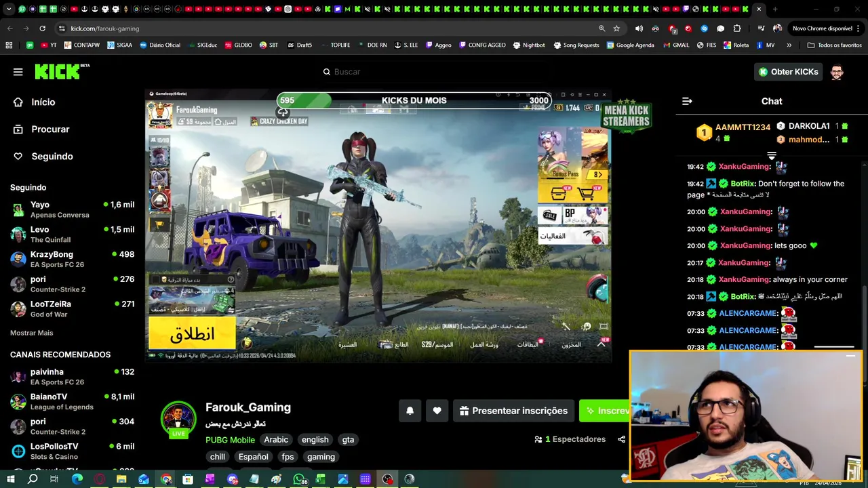Select the Español tag
Viewport: 868px width, 488px height.
click(253, 457)
